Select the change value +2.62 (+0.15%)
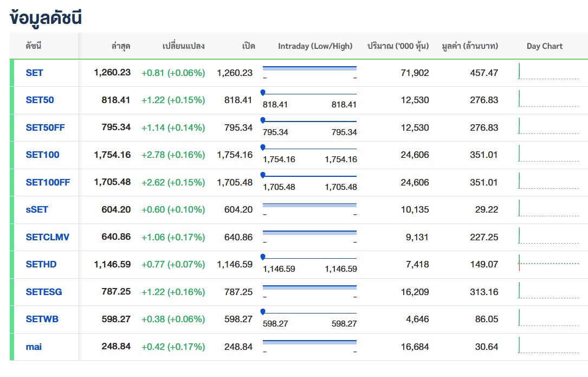 click(x=173, y=182)
